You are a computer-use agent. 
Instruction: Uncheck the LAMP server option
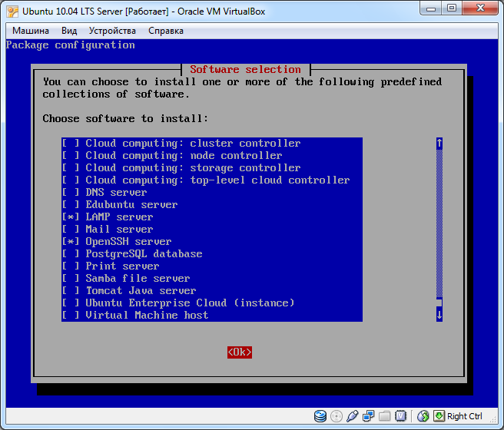click(71, 217)
